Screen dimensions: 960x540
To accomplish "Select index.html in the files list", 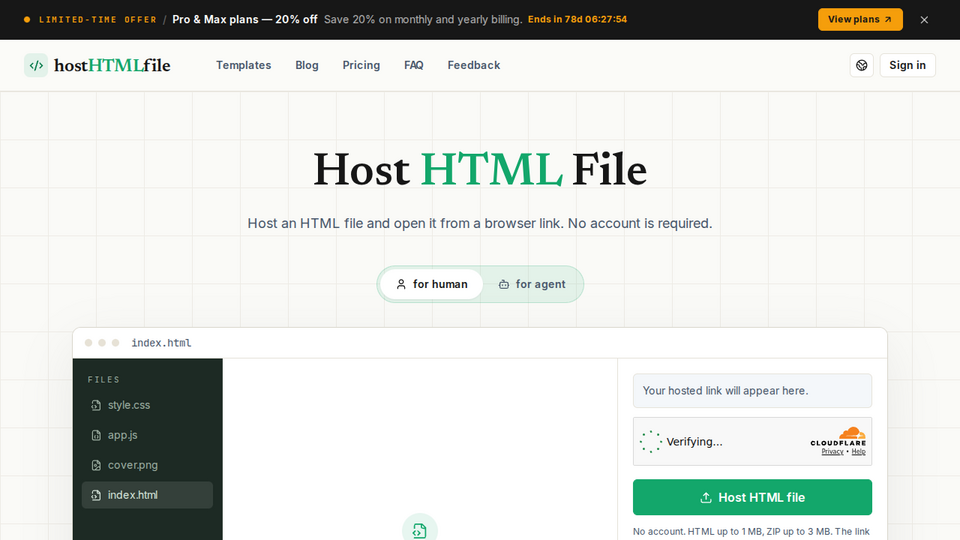I will pyautogui.click(x=148, y=495).
